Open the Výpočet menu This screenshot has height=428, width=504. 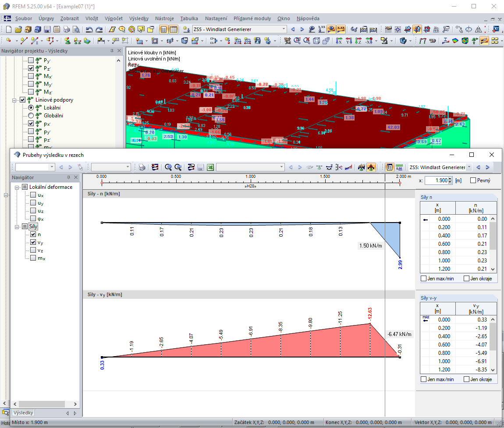tap(114, 19)
